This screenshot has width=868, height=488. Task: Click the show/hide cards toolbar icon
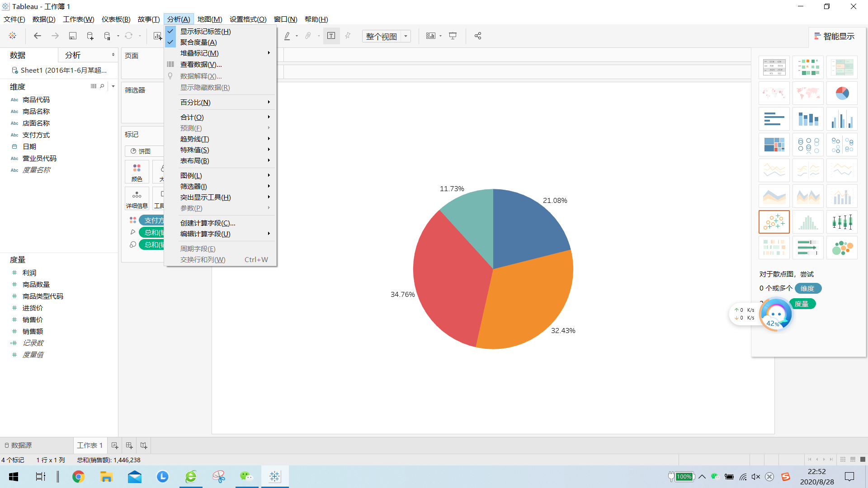click(431, 36)
